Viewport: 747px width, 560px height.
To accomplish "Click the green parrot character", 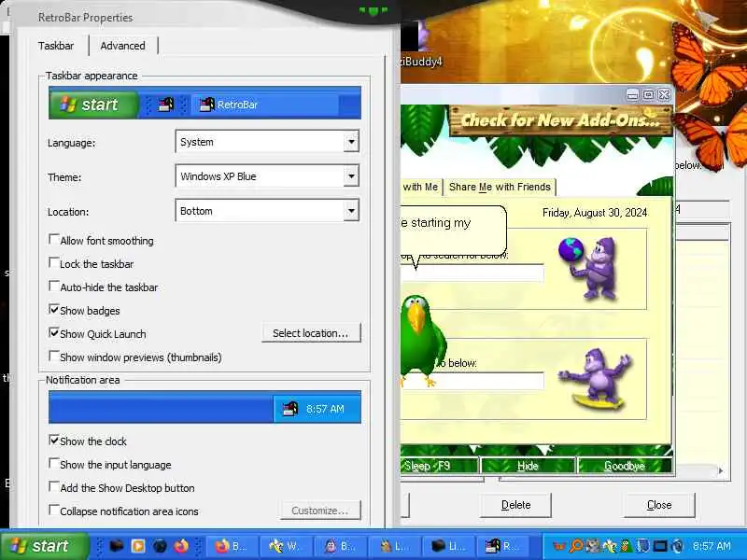I will click(421, 341).
